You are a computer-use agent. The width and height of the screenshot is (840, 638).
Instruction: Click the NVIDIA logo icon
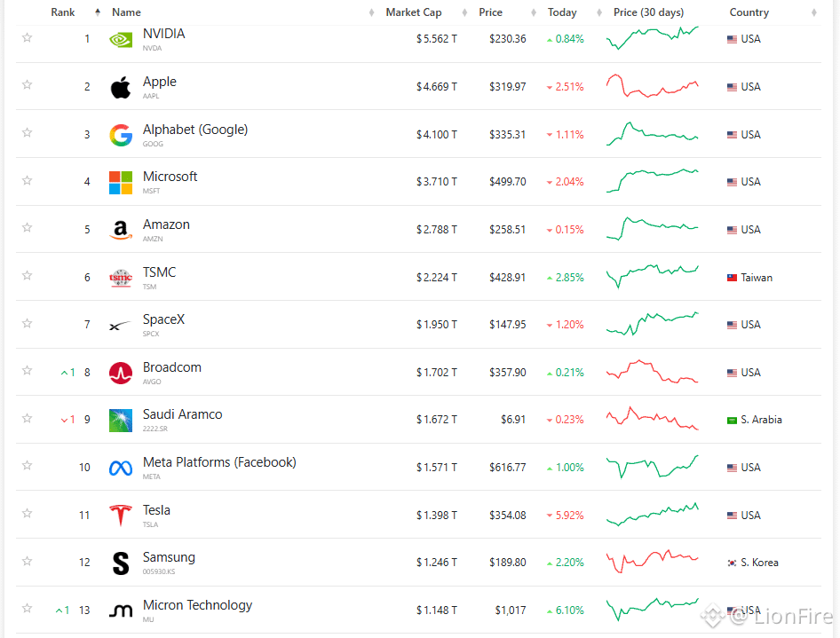[121, 40]
